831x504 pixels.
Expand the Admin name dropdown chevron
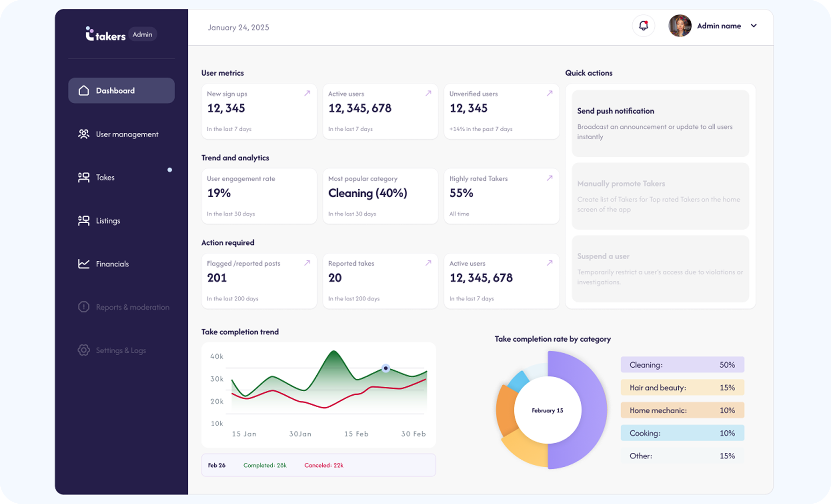click(753, 26)
